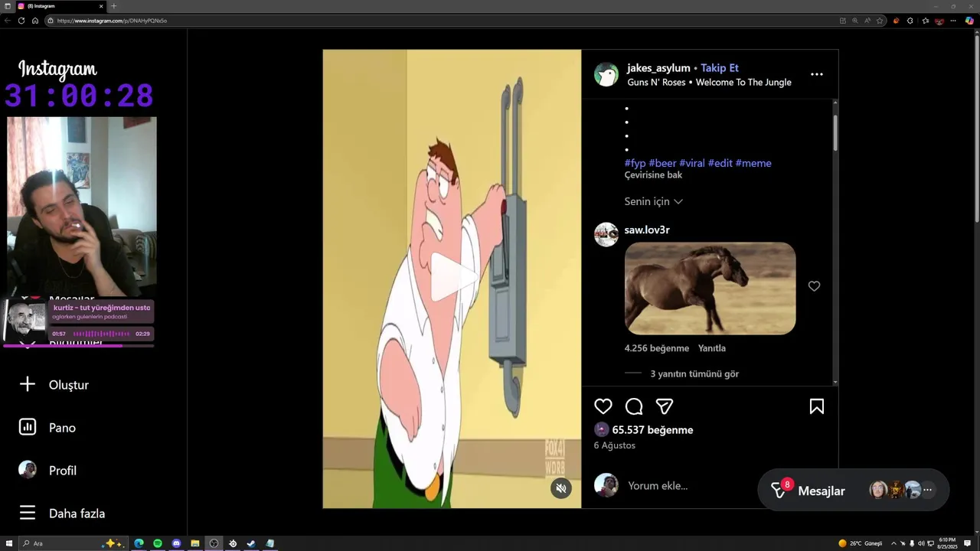Open Guns N' Roses audio link
The width and height of the screenshot is (980, 551).
[709, 82]
